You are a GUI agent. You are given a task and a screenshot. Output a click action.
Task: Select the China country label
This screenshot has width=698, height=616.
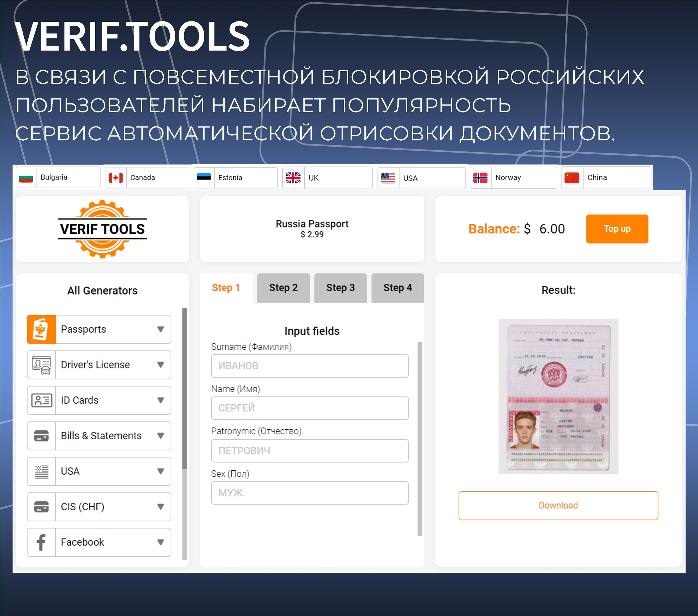coord(597,178)
